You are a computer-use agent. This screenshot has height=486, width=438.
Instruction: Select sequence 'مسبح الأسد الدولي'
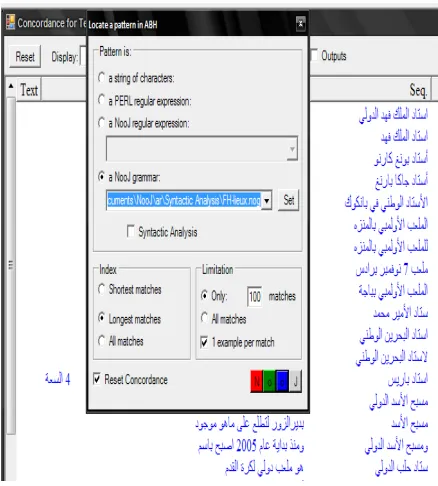coord(399,401)
